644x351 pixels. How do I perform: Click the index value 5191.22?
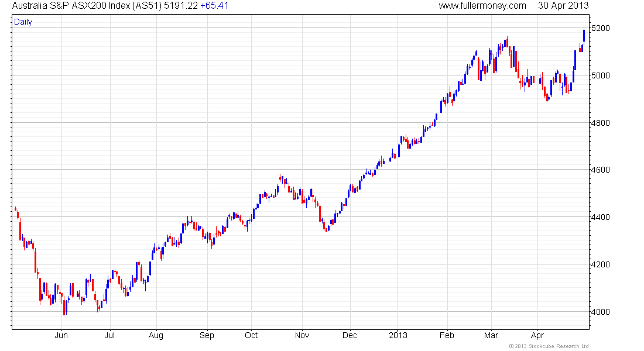pos(181,6)
